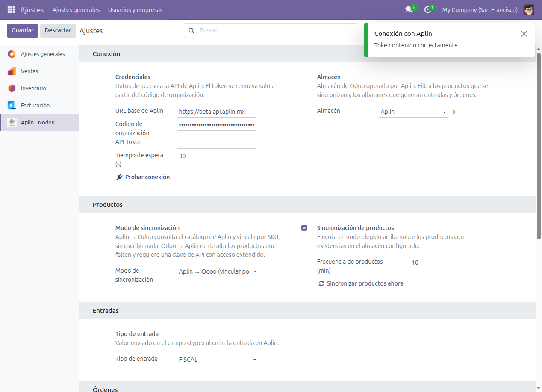Open the apps grid menu icon

click(11, 9)
